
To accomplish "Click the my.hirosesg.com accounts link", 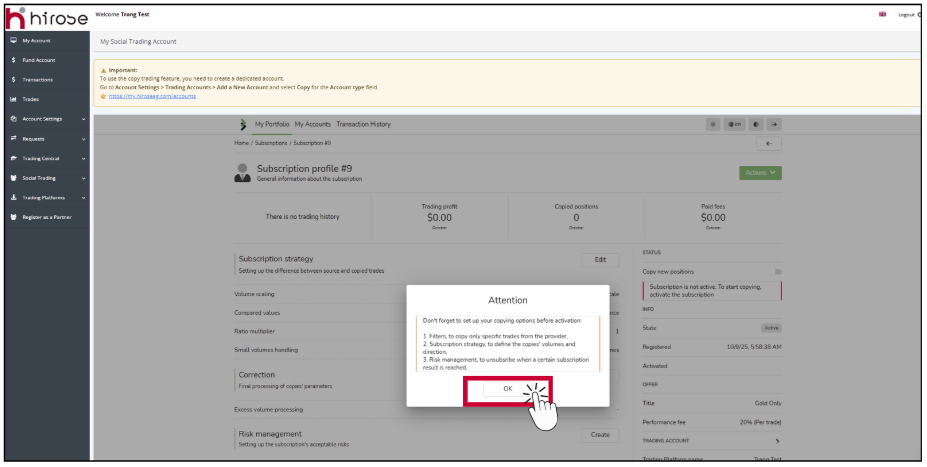I will (x=152, y=96).
